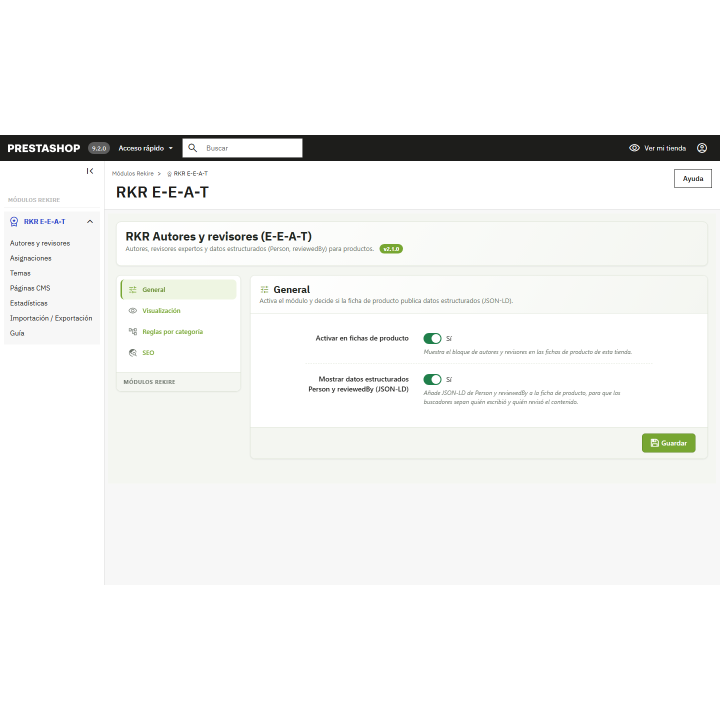The width and height of the screenshot is (720, 720).
Task: Open Guía in sidebar
Action: [17, 333]
